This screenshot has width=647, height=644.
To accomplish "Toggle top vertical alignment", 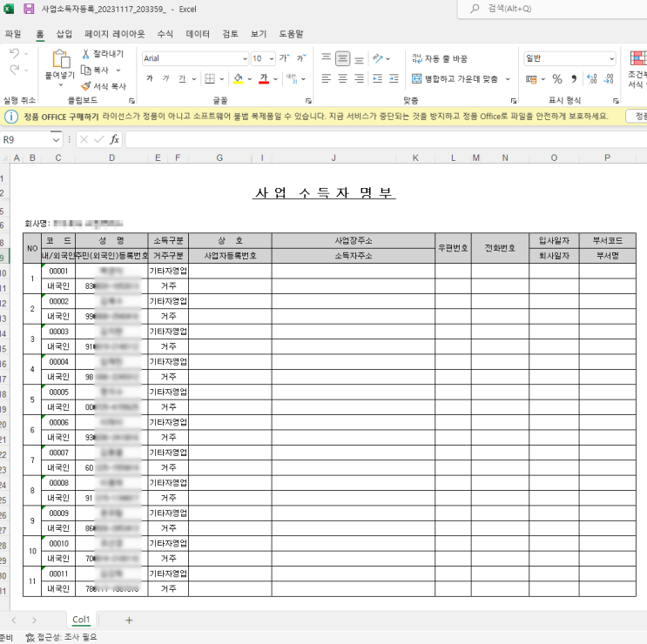I will click(327, 58).
